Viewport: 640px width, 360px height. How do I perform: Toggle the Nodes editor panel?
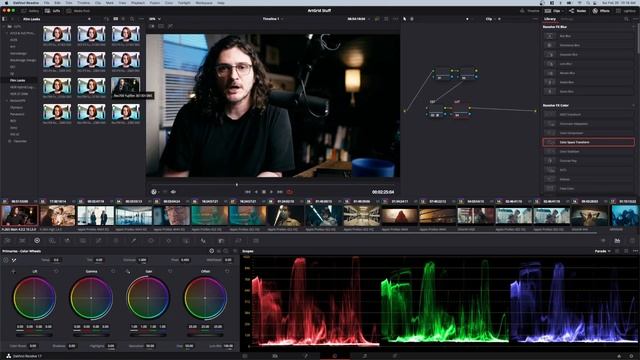[x=578, y=11]
